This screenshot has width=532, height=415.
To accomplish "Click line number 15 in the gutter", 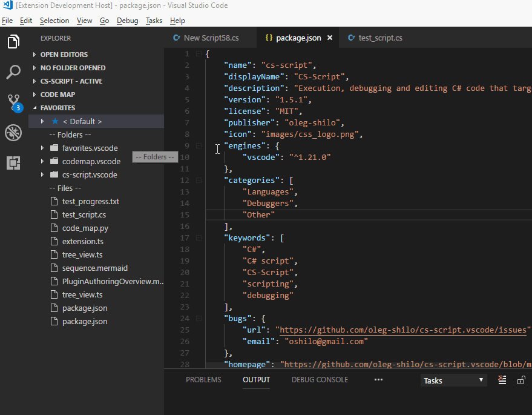I will point(185,214).
